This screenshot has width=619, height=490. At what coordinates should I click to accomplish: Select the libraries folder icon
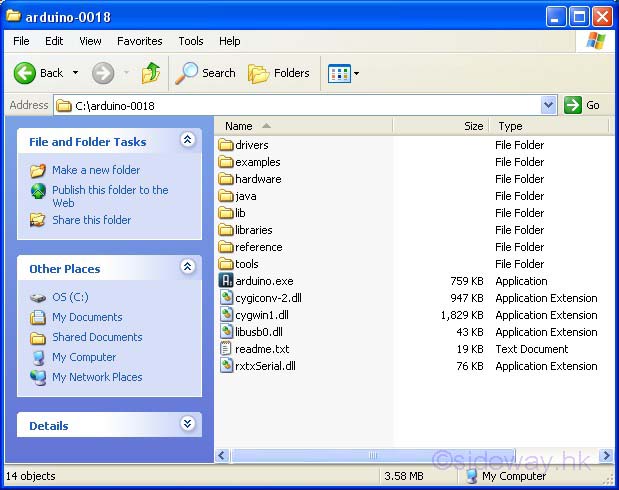point(226,230)
